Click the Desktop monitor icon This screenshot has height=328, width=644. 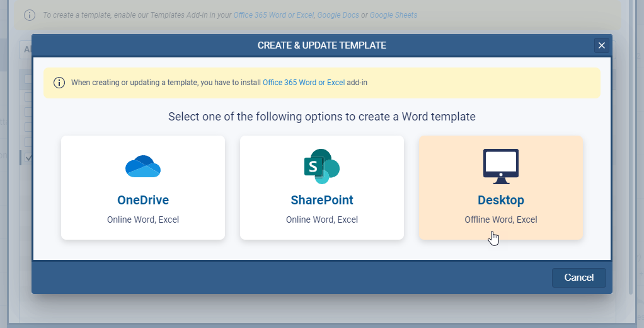[x=500, y=167]
